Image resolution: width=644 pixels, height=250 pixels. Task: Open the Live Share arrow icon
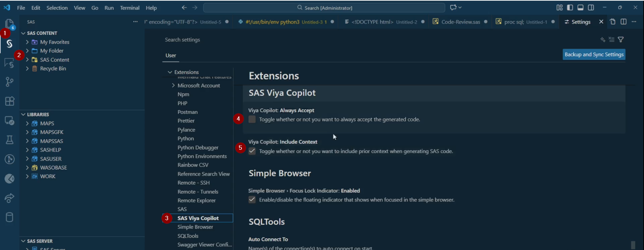click(x=9, y=198)
